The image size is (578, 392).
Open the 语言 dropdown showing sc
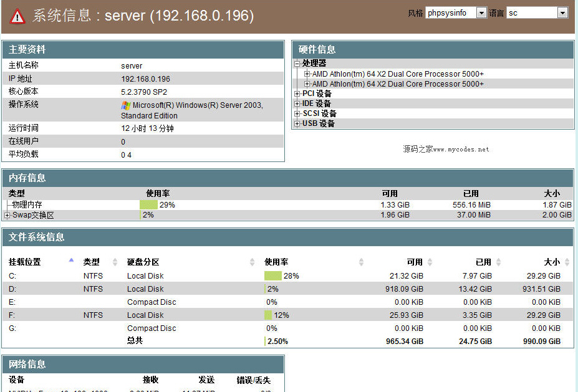click(537, 12)
